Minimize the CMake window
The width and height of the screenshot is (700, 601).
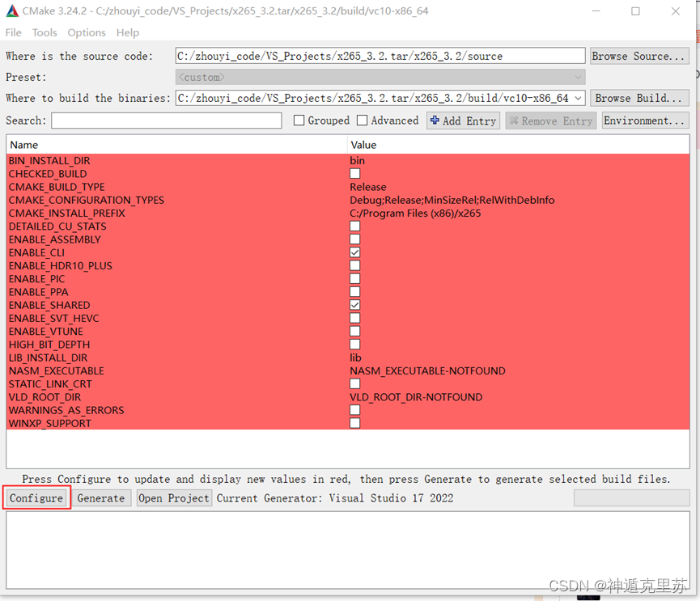pos(596,11)
